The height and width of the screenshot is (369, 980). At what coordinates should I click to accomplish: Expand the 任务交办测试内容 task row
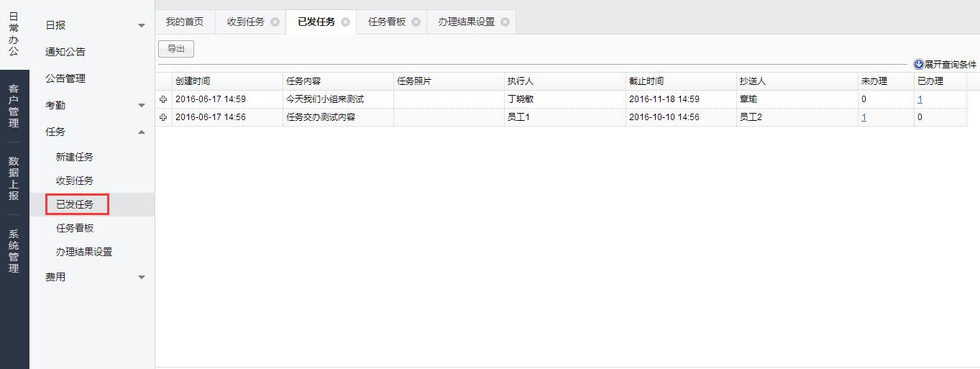[163, 117]
